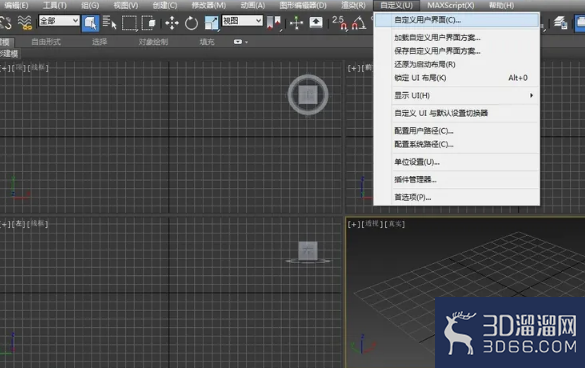This screenshot has width=585, height=368.
Task: Open the 图形编辑器(D) menu
Action: point(303,5)
